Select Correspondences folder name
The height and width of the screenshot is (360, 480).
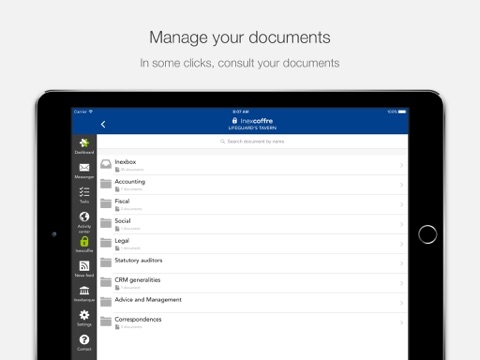[138, 319]
